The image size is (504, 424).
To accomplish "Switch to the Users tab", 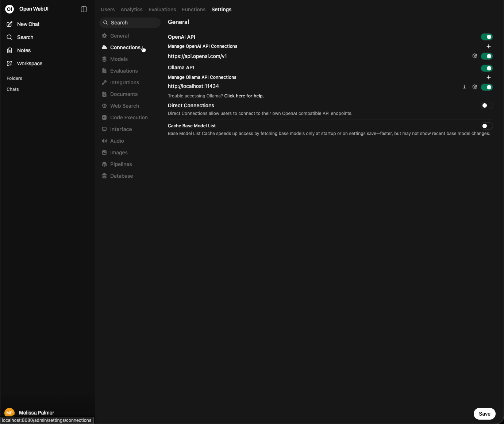I will 107,9.
